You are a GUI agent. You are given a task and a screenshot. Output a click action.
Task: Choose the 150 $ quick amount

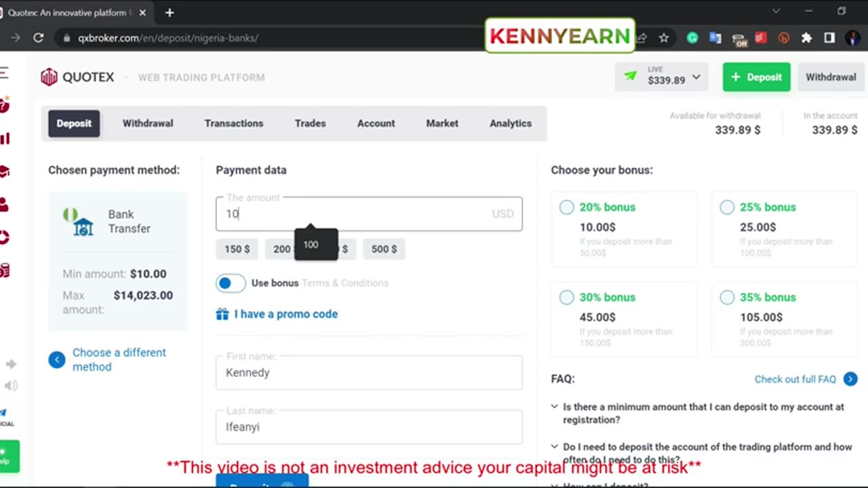tap(237, 249)
